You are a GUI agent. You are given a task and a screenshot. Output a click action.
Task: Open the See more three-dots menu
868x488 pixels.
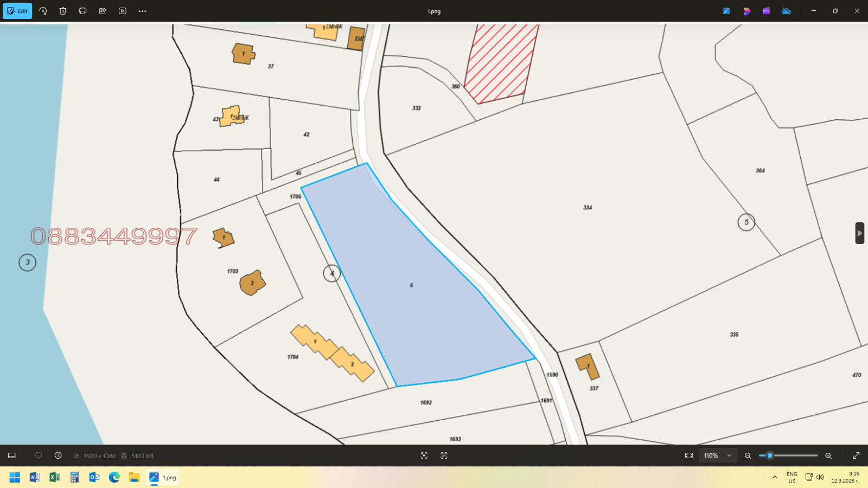(x=142, y=11)
